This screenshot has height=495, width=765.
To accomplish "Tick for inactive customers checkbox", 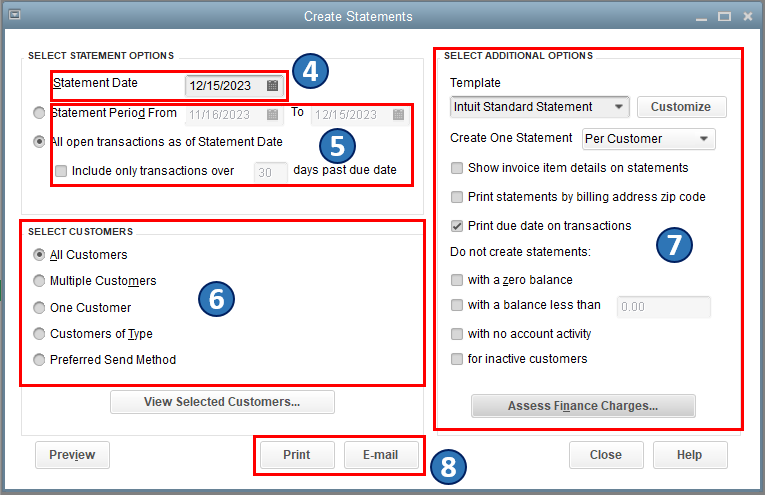I will tap(457, 359).
